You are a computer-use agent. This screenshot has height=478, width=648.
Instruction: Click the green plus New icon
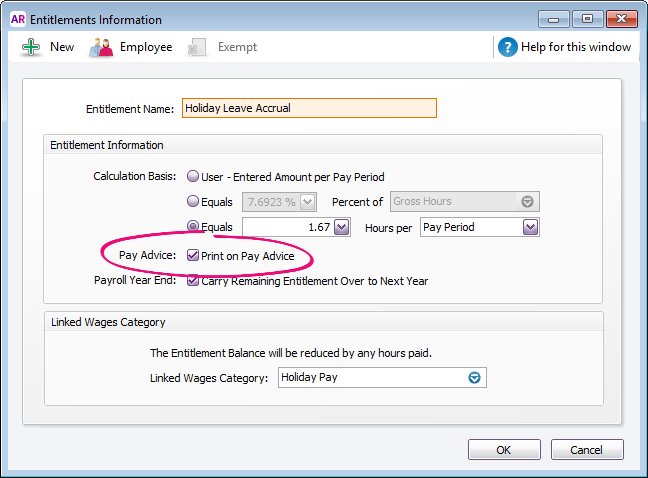point(31,47)
